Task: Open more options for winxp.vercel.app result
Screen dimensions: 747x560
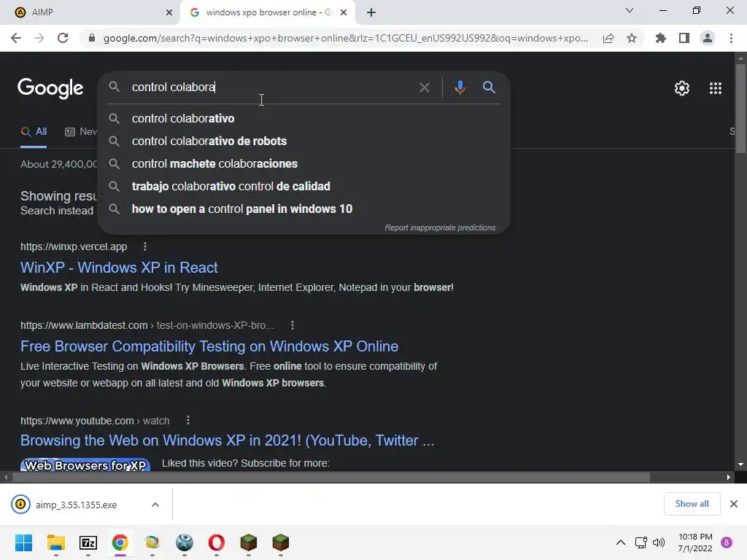Action: 145,246
